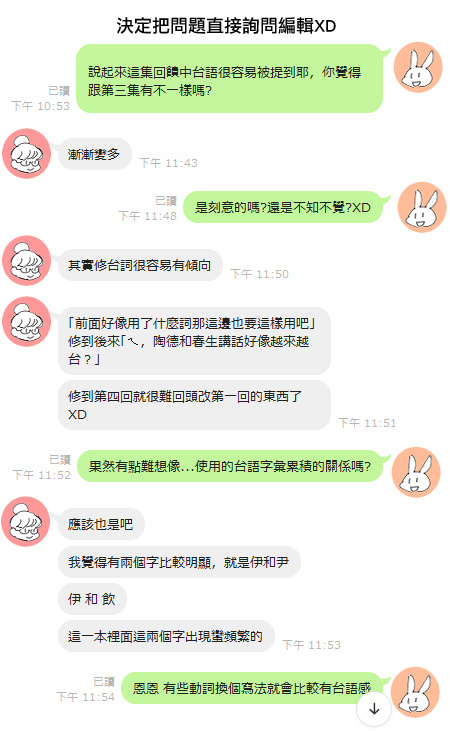Select the 伊 和 飲 message bubble
450x731 pixels.
pos(92,599)
